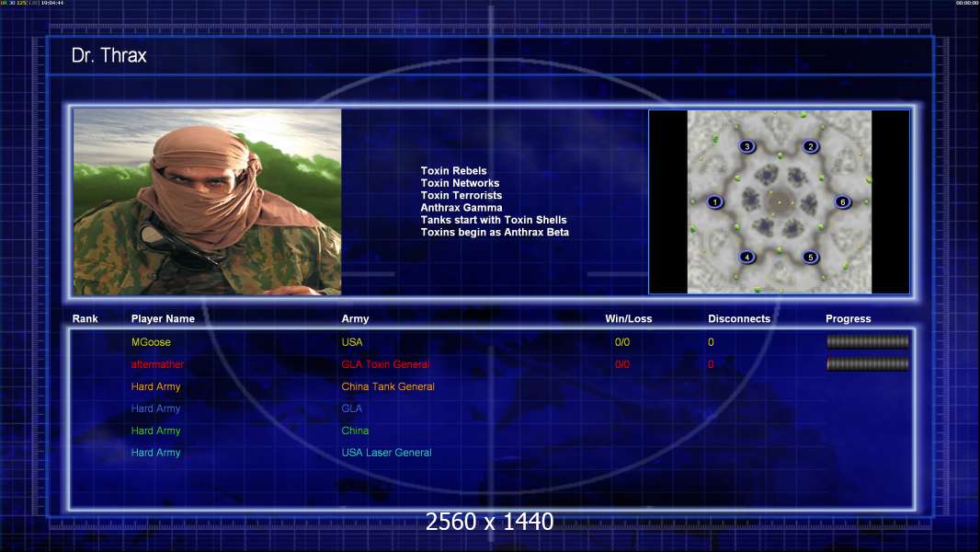The width and height of the screenshot is (980, 552).
Task: Click start position marker 3 on map
Action: (x=746, y=147)
